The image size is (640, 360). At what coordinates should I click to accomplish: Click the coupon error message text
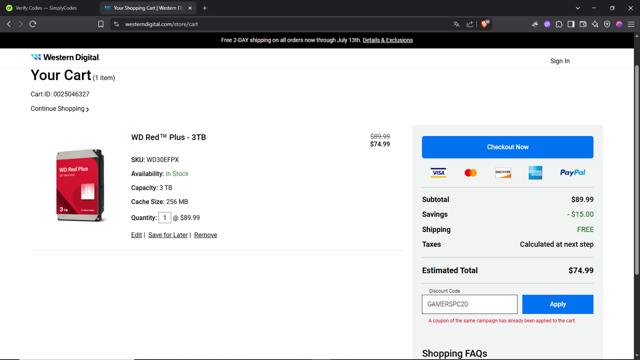pyautogui.click(x=502, y=321)
